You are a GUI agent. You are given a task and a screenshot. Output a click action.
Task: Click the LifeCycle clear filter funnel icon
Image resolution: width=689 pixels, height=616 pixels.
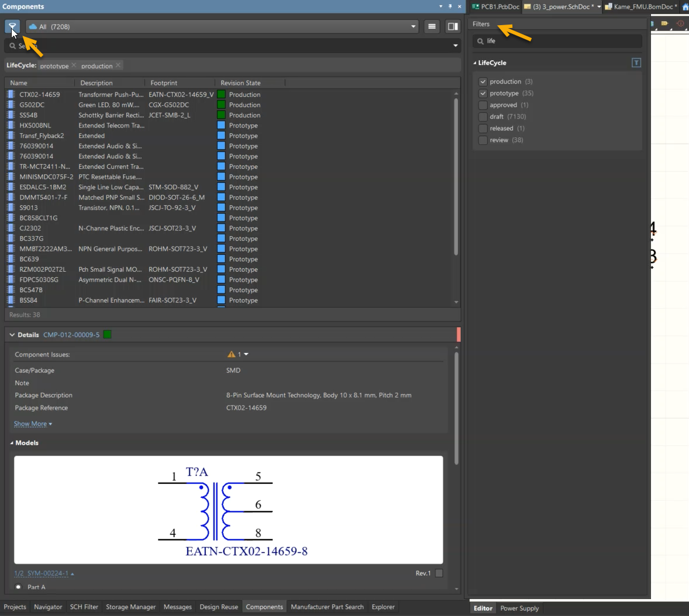[x=636, y=63]
